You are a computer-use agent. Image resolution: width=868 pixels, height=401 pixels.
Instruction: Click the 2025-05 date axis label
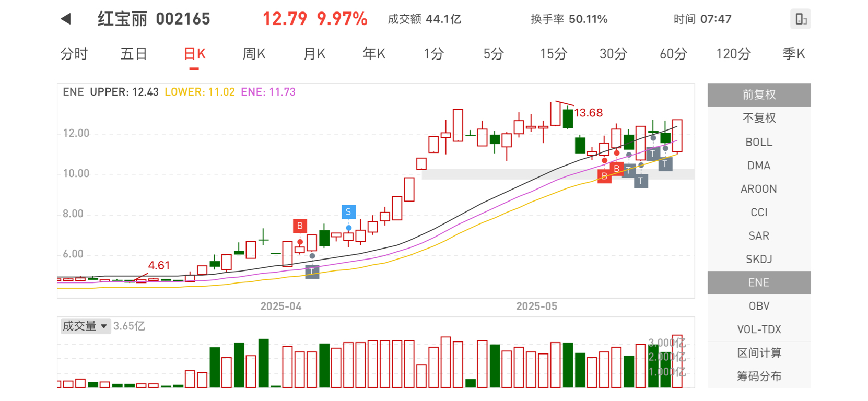click(537, 306)
